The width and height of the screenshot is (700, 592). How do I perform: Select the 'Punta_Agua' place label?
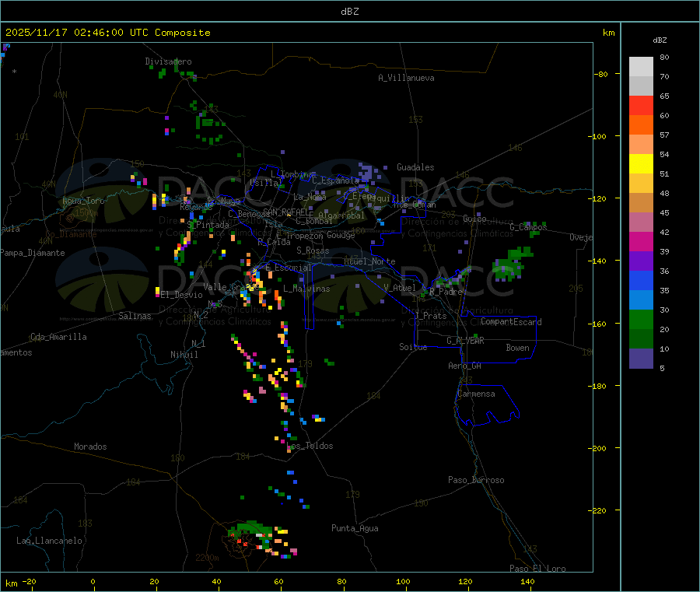(355, 528)
